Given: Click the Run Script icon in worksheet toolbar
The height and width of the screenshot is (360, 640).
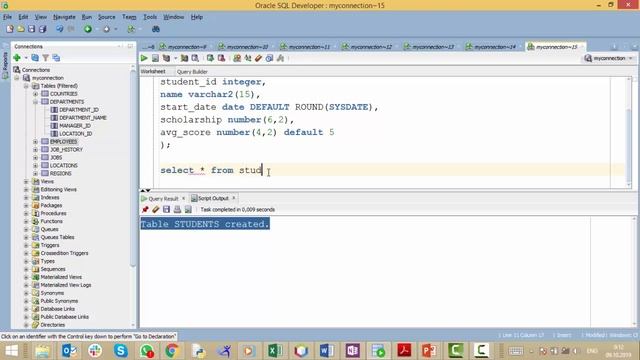Looking at the screenshot, I should tap(156, 58).
